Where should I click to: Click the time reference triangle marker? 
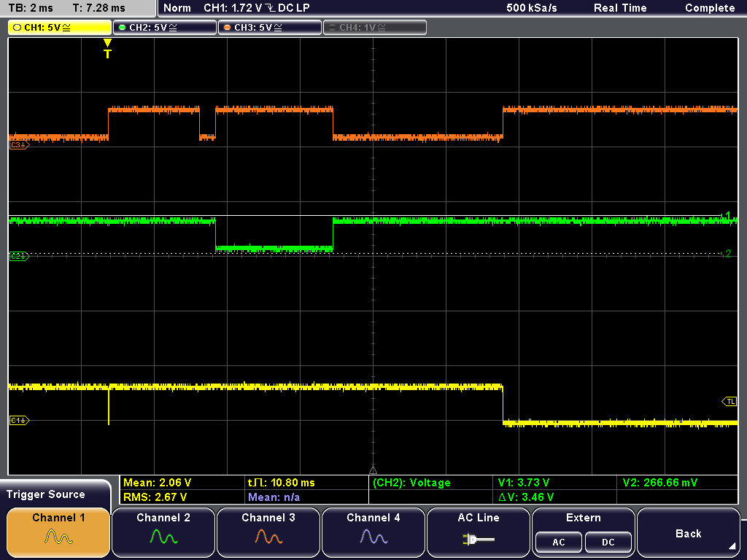(373, 470)
